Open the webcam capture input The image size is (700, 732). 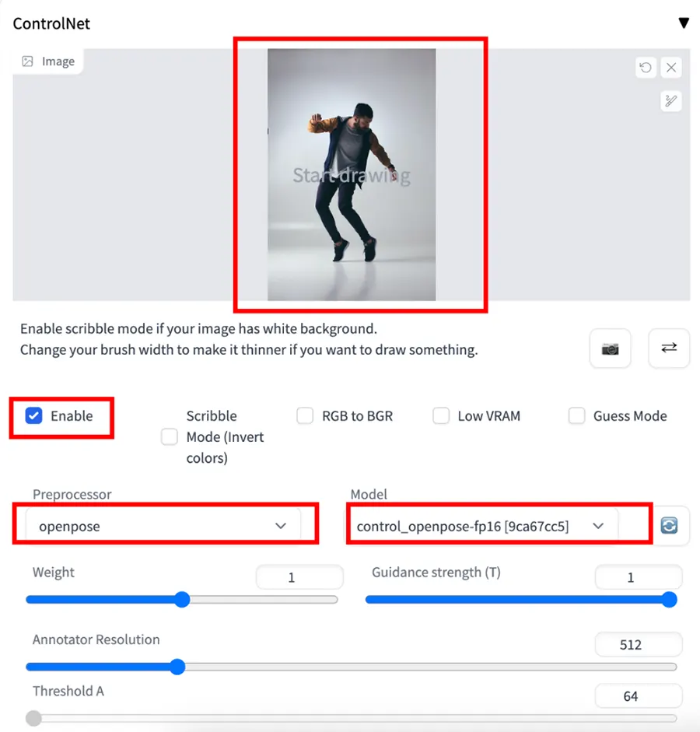(610, 348)
